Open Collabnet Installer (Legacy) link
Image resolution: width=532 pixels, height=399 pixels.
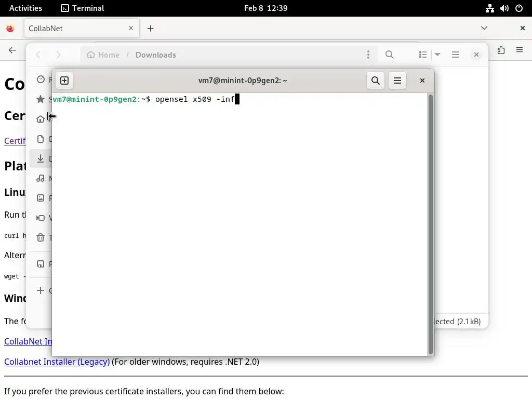(x=57, y=362)
